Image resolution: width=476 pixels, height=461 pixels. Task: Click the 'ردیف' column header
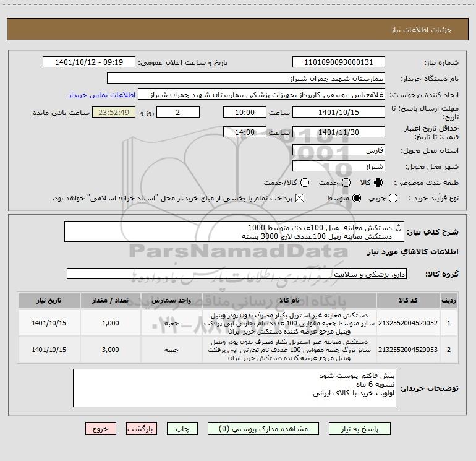pos(449,300)
